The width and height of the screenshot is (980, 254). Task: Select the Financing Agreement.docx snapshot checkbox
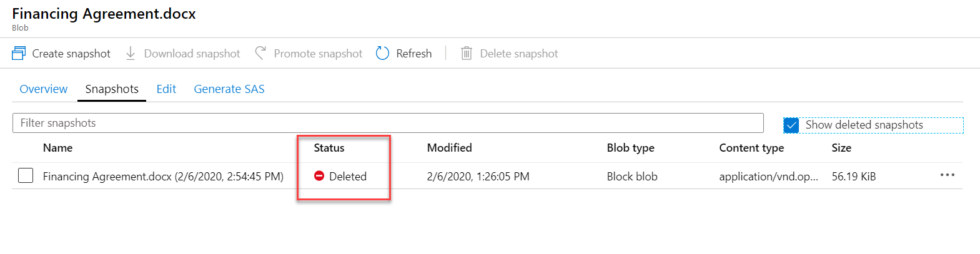26,176
